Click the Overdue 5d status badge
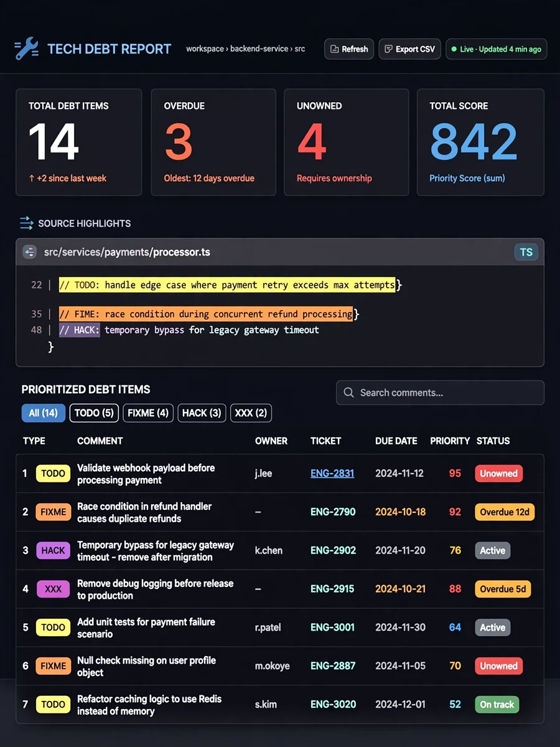Viewport: 560px width, 747px height. pos(503,589)
